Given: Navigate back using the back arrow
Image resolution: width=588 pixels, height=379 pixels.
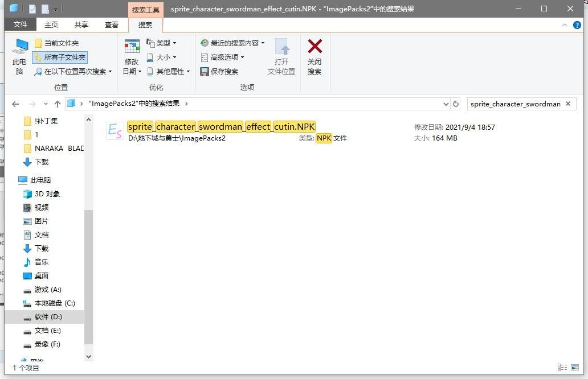Looking at the screenshot, I should click(x=15, y=104).
